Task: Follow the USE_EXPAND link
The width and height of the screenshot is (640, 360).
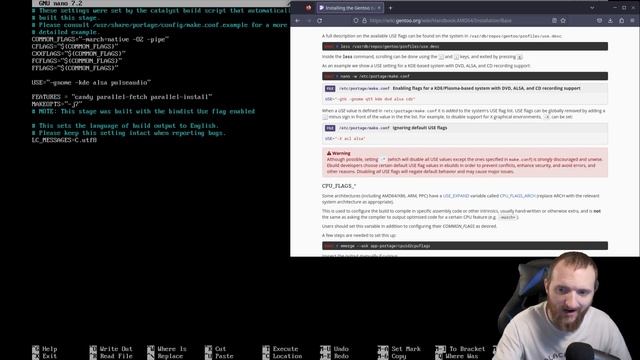Action: coord(456,196)
